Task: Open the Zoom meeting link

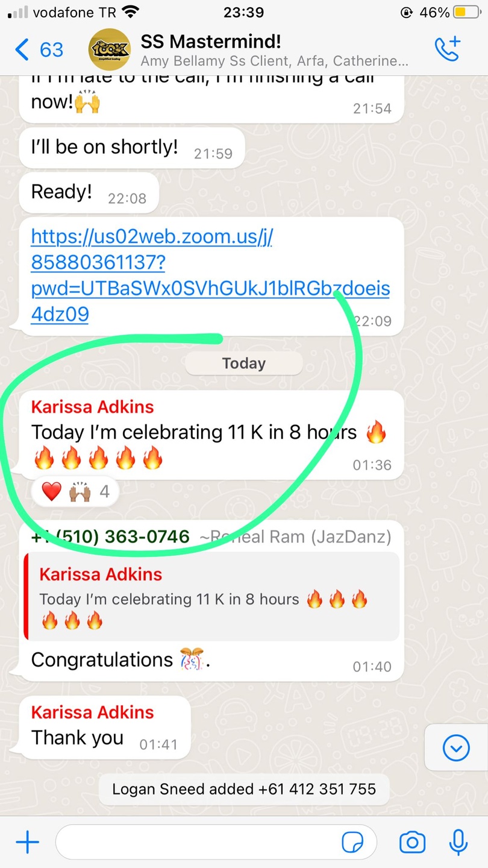Action: [210, 275]
